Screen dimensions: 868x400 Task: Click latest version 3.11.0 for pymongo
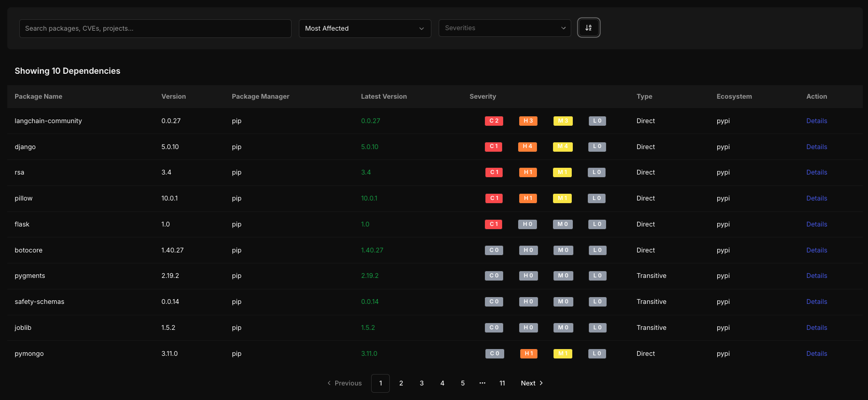[369, 354]
